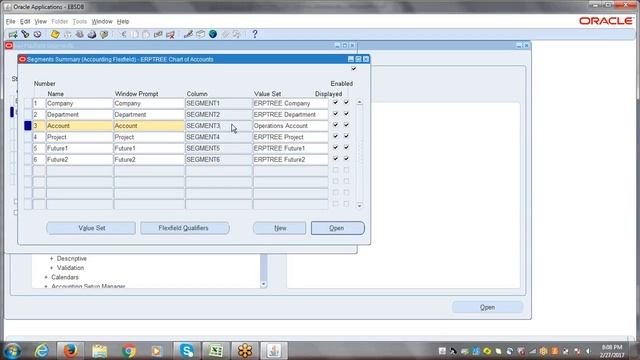Screen dimensions: 640x360
Task: Click the Folder Tools toolbar icon
Action: (x=237, y=34)
